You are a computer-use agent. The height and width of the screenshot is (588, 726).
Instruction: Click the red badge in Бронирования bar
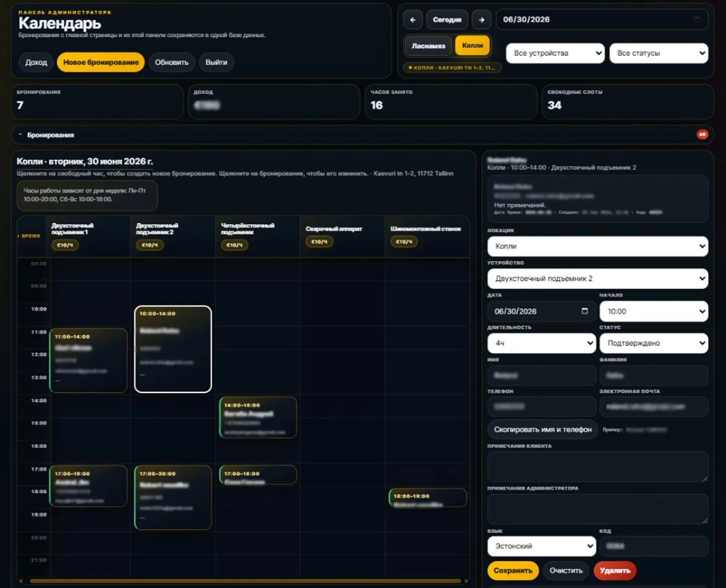click(702, 135)
